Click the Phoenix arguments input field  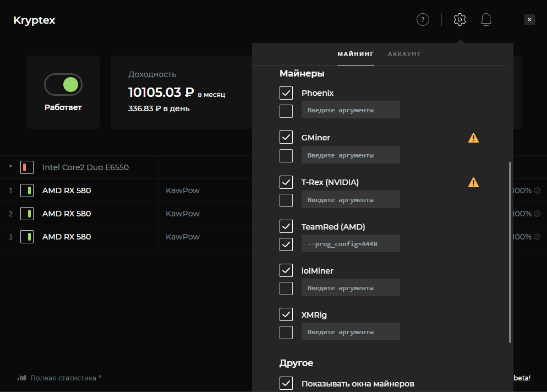[x=351, y=110]
